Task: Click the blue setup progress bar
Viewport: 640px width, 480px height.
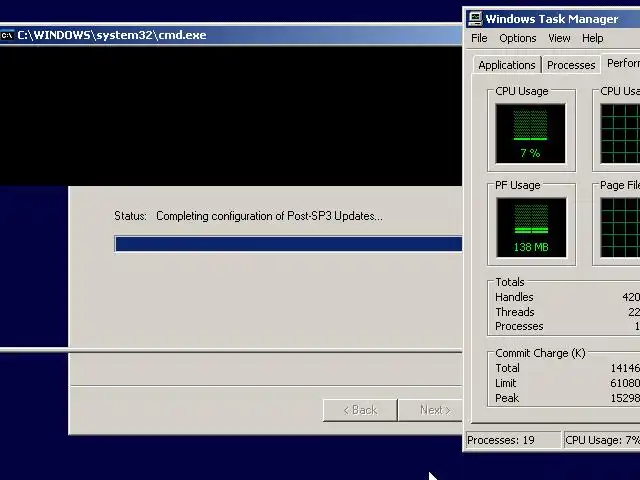Action: (x=288, y=244)
